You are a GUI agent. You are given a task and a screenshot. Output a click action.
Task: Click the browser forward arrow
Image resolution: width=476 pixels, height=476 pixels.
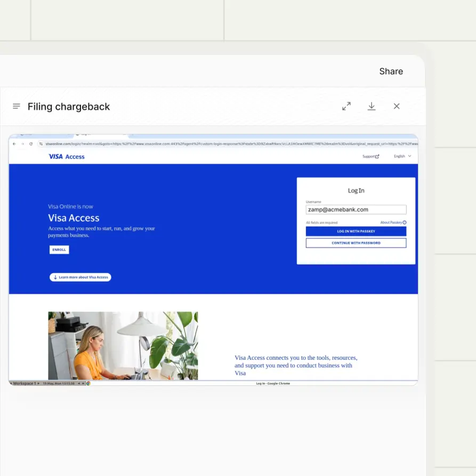pyautogui.click(x=22, y=144)
